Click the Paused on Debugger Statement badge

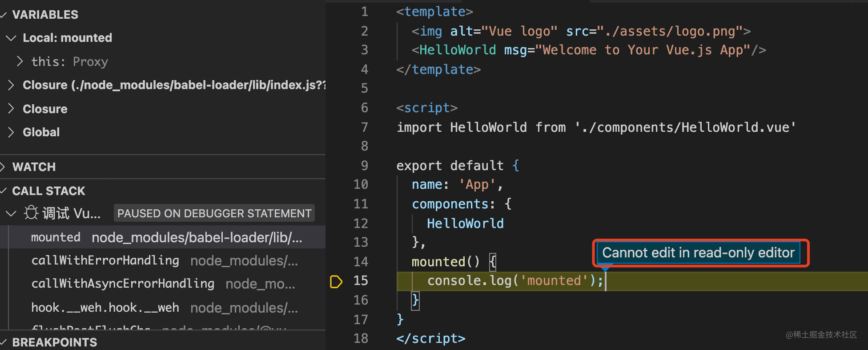tap(214, 213)
